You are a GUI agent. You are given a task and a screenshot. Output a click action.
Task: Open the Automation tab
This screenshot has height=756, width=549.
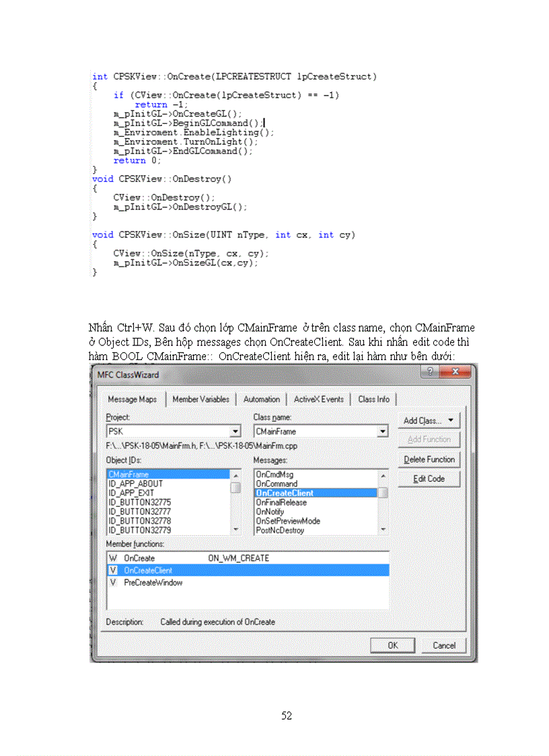pos(262,399)
